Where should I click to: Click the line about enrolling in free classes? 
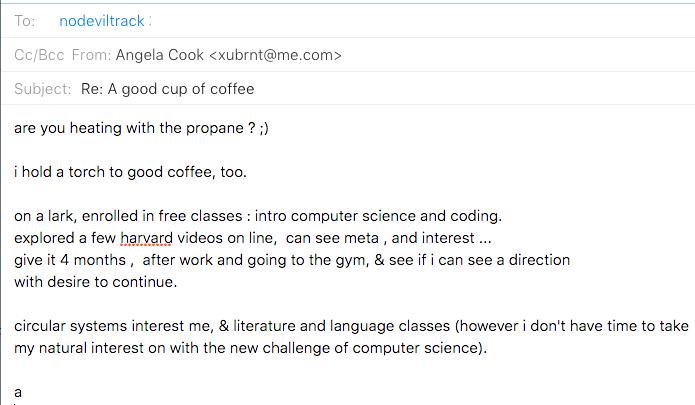[x=258, y=216]
